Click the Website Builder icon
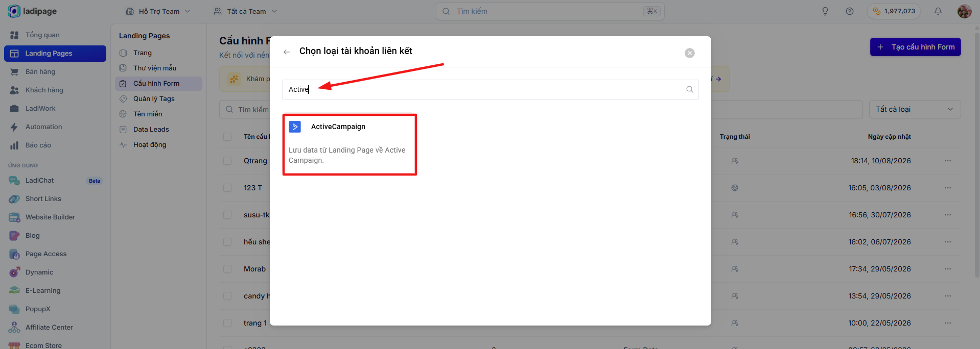This screenshot has height=349, width=980. point(14,217)
